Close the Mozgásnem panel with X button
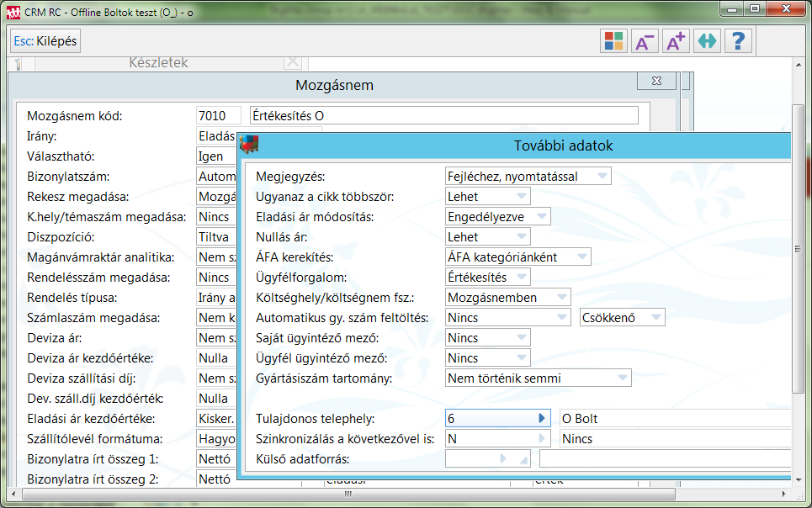 click(x=656, y=81)
